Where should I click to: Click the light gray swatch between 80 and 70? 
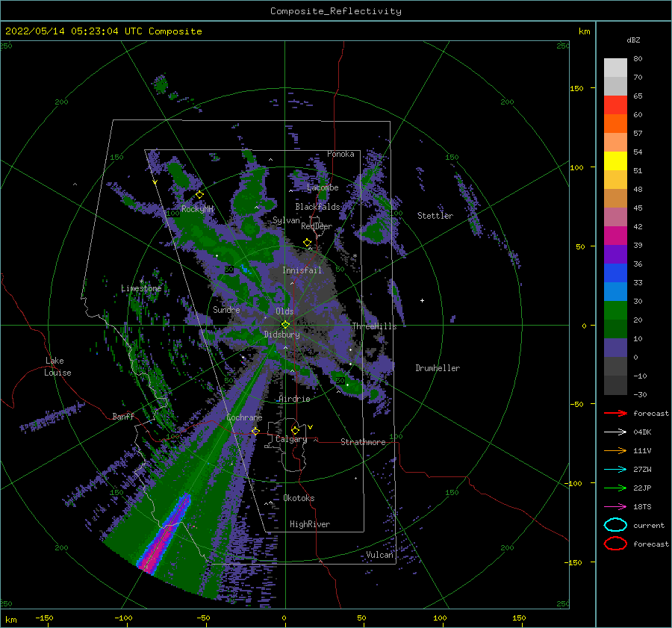(615, 68)
